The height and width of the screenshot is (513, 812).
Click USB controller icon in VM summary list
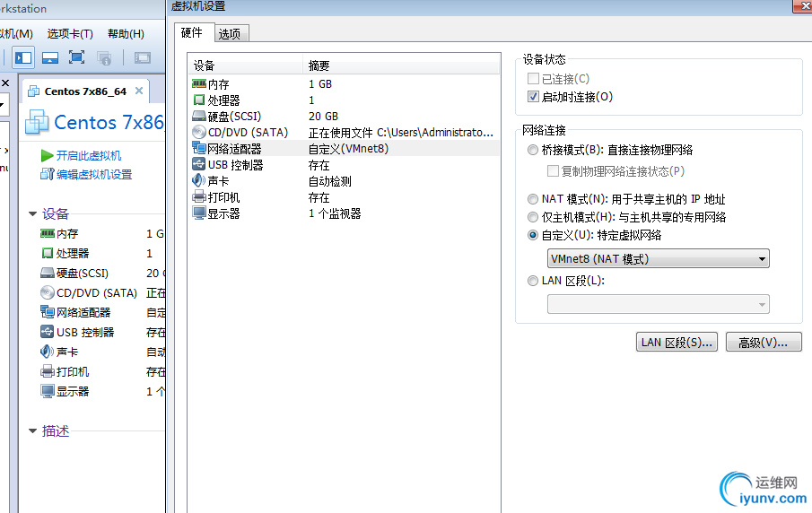pos(48,332)
